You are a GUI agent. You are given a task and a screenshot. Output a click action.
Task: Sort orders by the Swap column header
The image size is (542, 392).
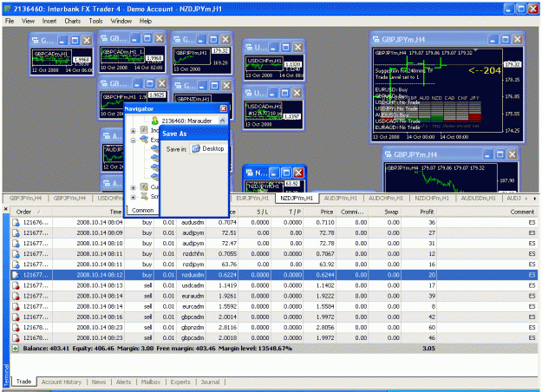coord(385,212)
